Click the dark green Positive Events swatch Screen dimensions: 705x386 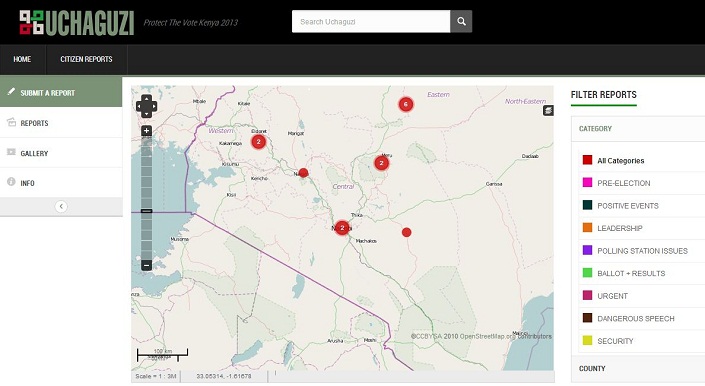point(587,205)
